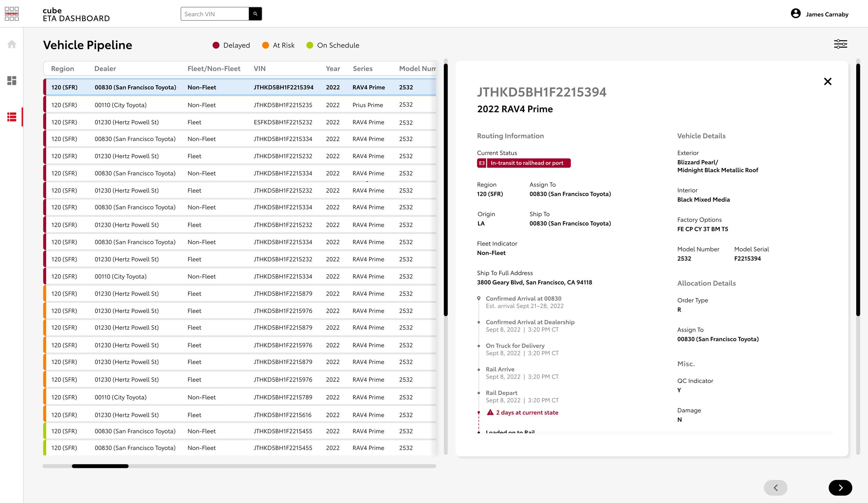The image size is (868, 503).
Task: Go to previous page with left chevron
Action: point(775,488)
